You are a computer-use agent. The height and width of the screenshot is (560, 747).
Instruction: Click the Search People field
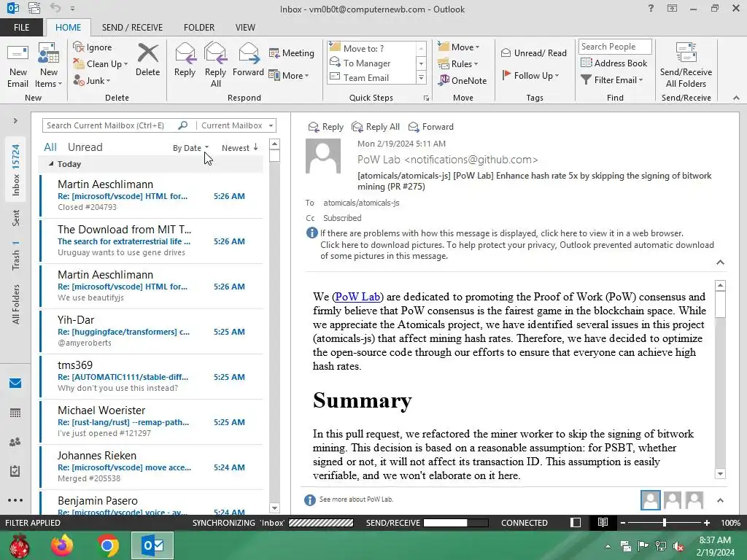tap(615, 46)
